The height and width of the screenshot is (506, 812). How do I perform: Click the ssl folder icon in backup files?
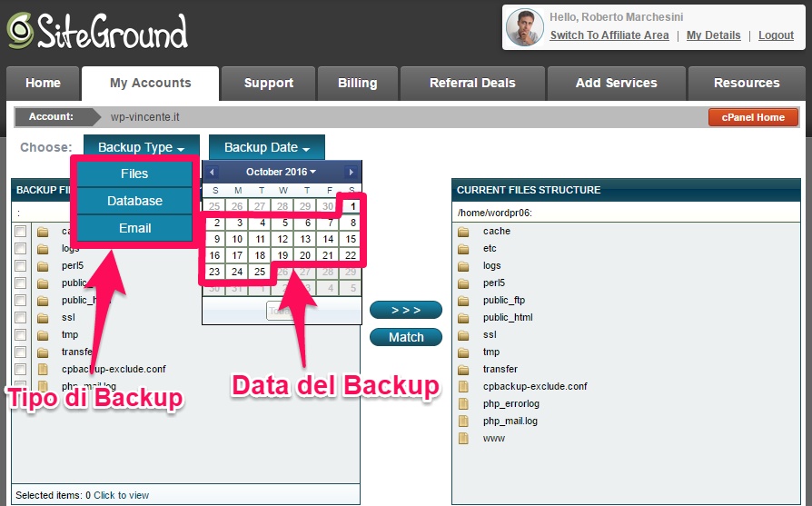[43, 318]
